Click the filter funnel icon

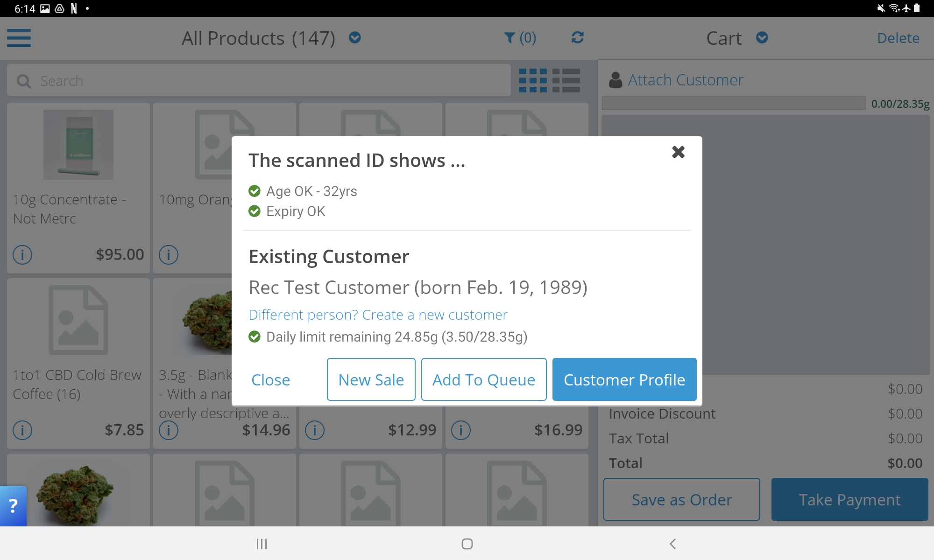[509, 38]
